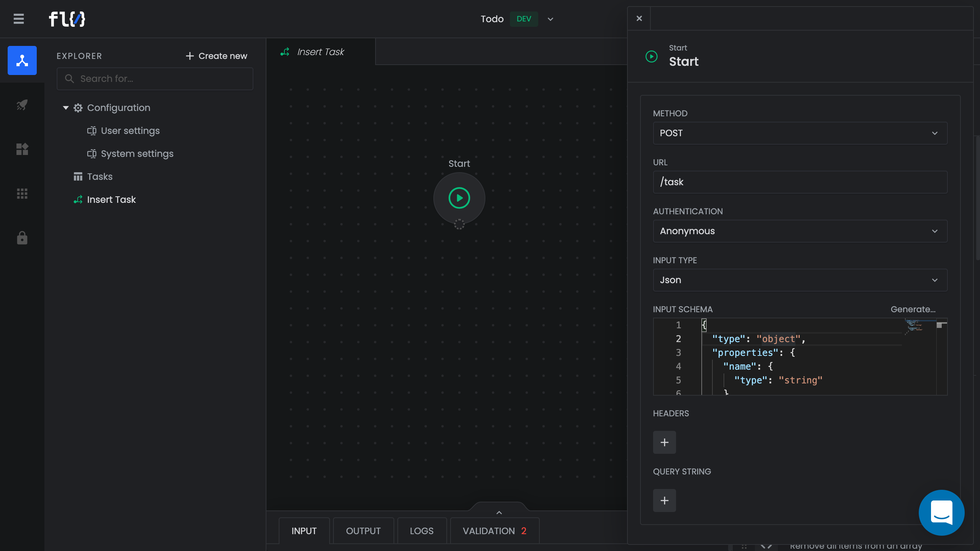Click inside the input schema code editor
Viewport: 980px width, 551px height.
click(800, 357)
